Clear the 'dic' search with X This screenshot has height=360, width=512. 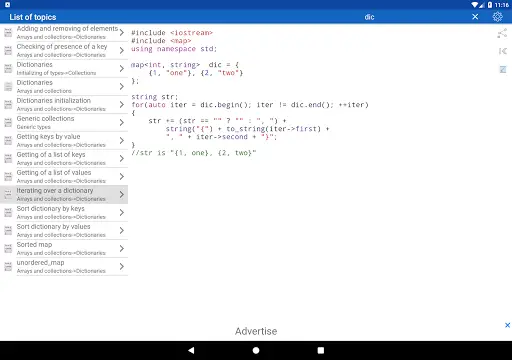point(475,17)
